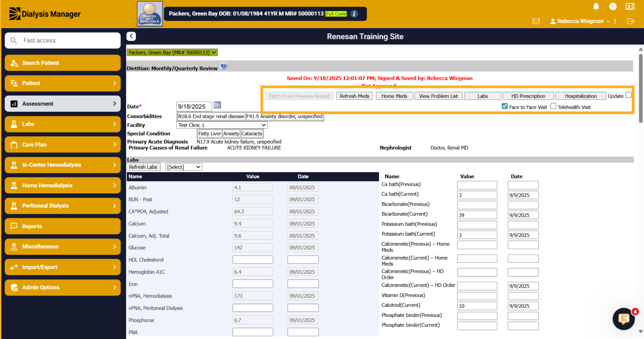Screen dimensions: 644x339
Task: Toggle the Update checkbox
Action: click(628, 95)
